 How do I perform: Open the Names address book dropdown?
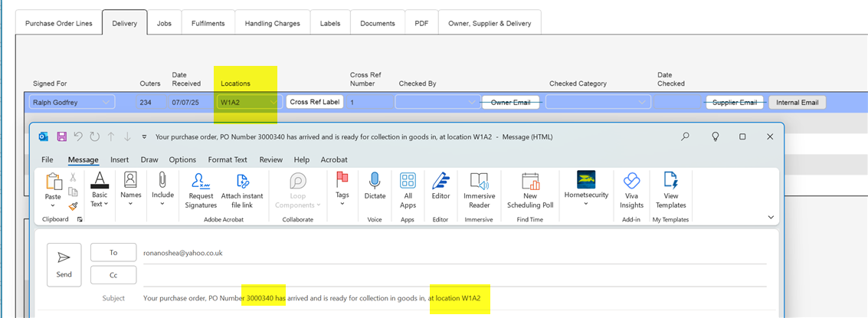click(131, 189)
